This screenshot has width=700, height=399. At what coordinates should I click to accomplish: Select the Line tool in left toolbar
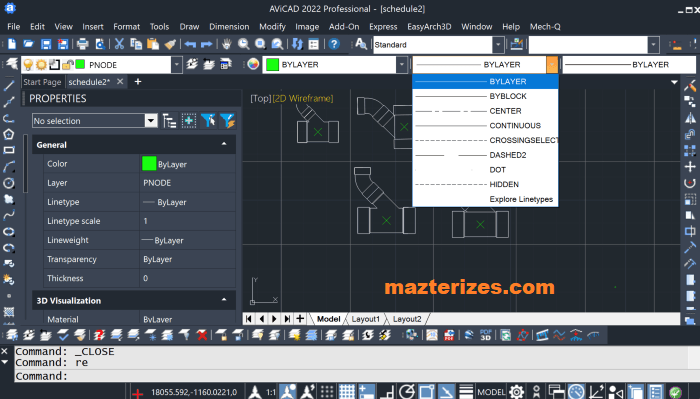9,86
